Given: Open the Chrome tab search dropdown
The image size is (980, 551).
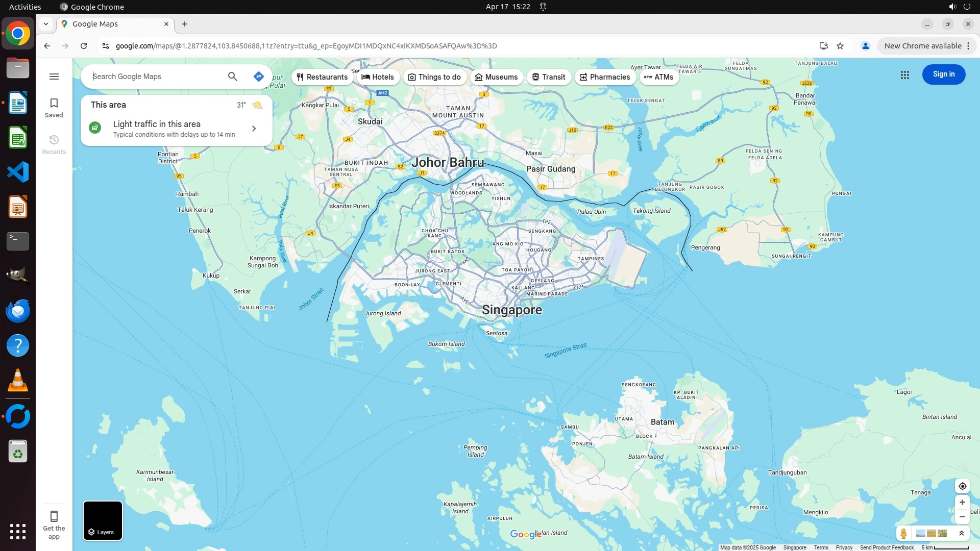Looking at the screenshot, I should point(46,24).
